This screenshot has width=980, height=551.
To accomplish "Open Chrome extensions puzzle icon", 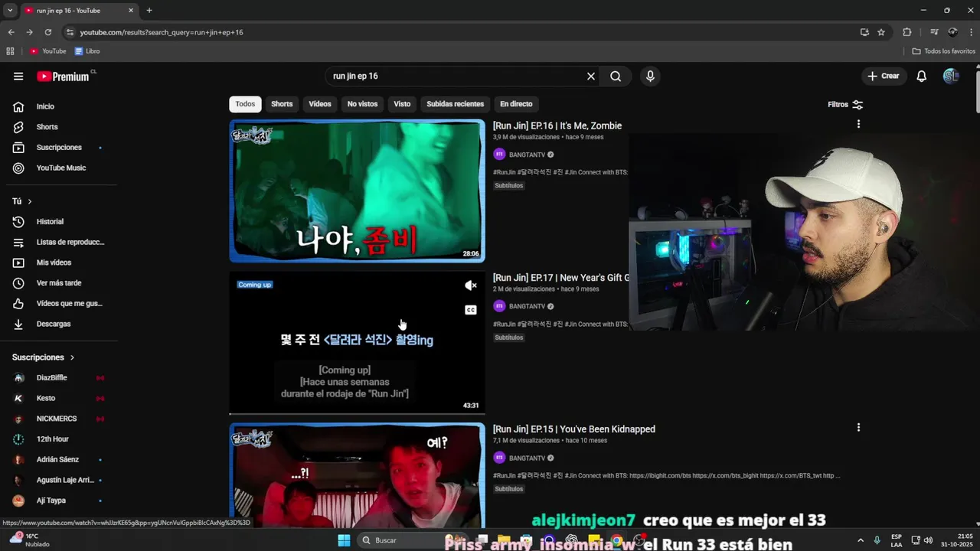I will [907, 32].
